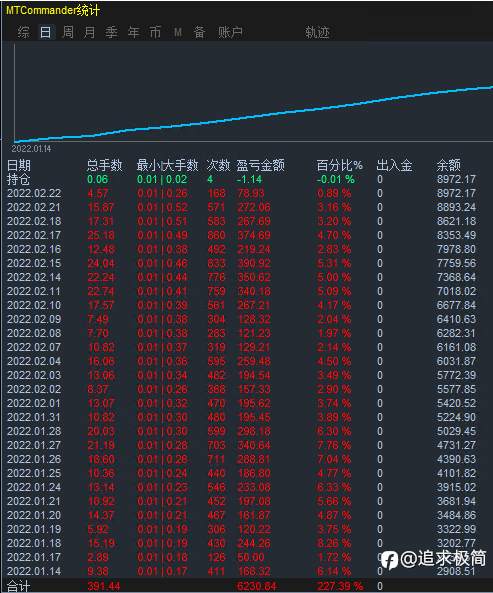
Task: Select the 2022.02.18 date row
Action: pyautogui.click(x=34, y=221)
